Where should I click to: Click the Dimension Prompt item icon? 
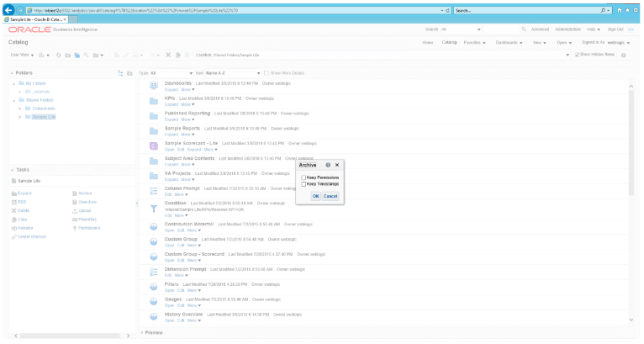pos(154,272)
